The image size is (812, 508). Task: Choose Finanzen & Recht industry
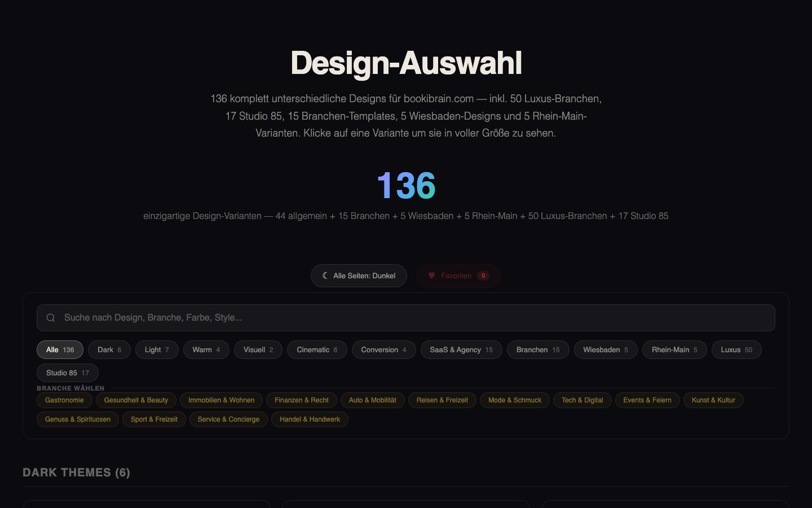(x=302, y=400)
